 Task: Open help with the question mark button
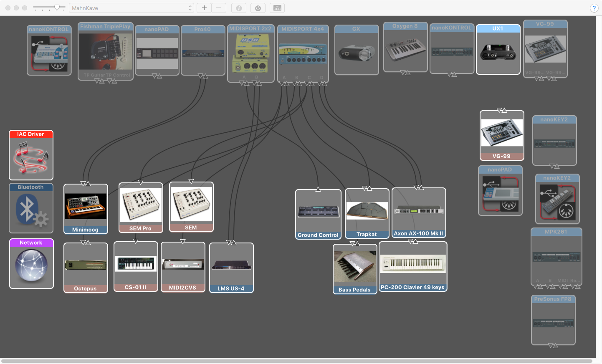point(594,8)
